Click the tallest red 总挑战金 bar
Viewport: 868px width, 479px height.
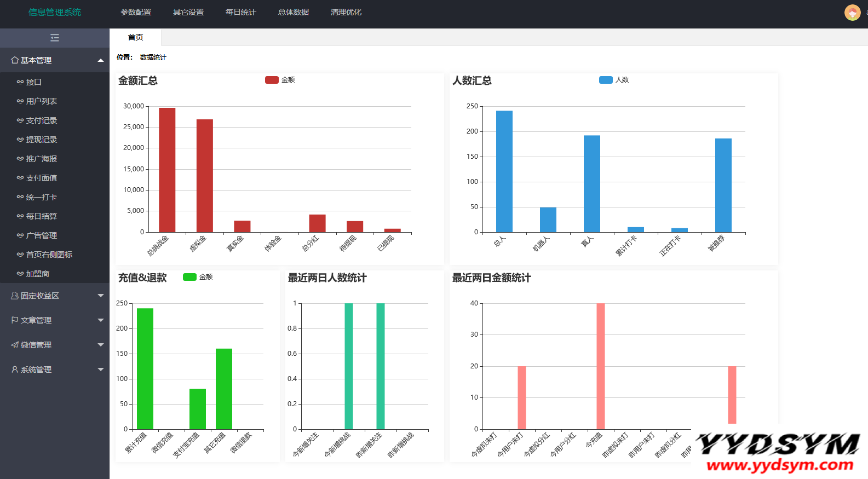point(167,170)
